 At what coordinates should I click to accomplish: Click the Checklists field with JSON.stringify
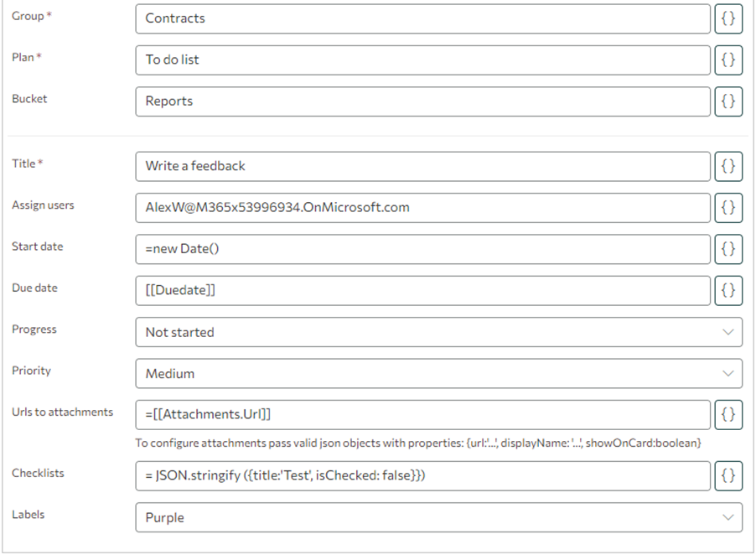[422, 476]
